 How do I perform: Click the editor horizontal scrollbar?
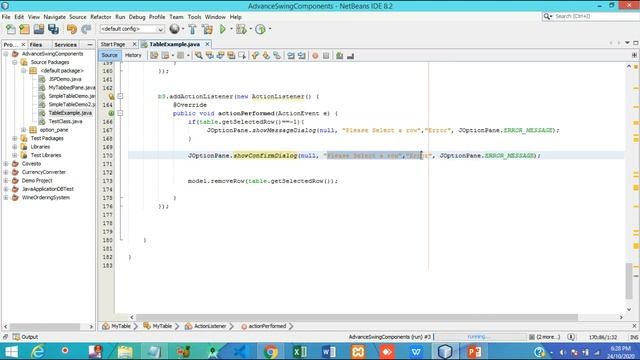point(356,317)
